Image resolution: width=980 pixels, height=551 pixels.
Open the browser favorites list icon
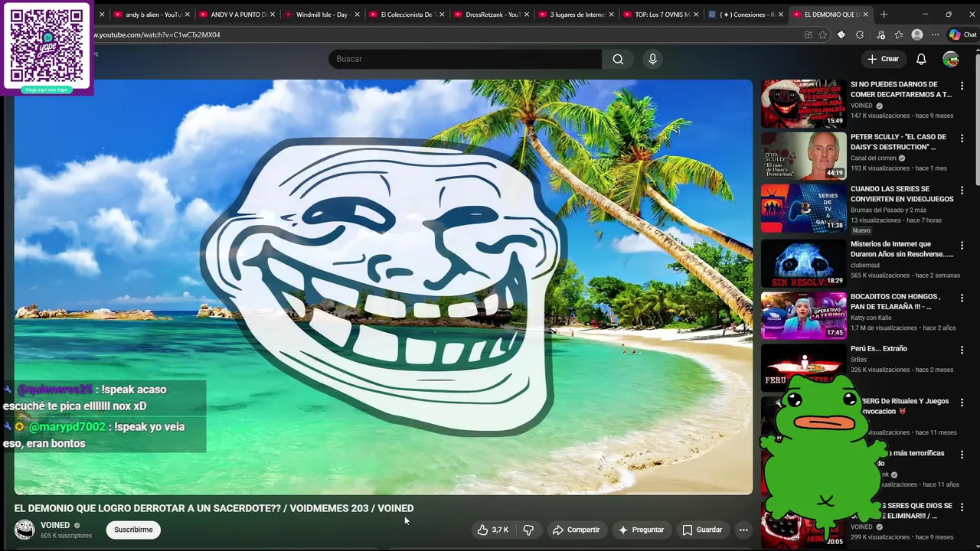pyautogui.click(x=898, y=34)
